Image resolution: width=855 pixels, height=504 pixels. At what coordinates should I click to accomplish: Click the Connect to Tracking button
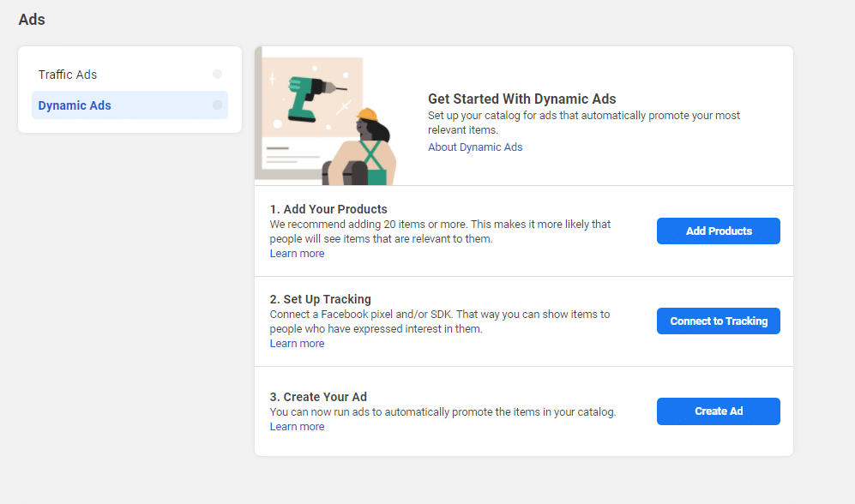[718, 321]
